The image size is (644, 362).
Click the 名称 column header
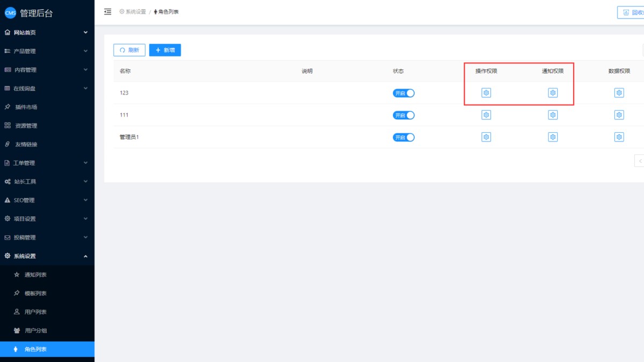tap(125, 71)
